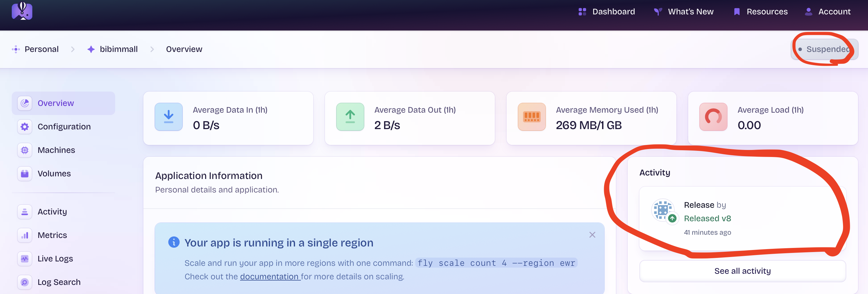Click the Released v8 activity entry
The image size is (868, 294).
707,218
